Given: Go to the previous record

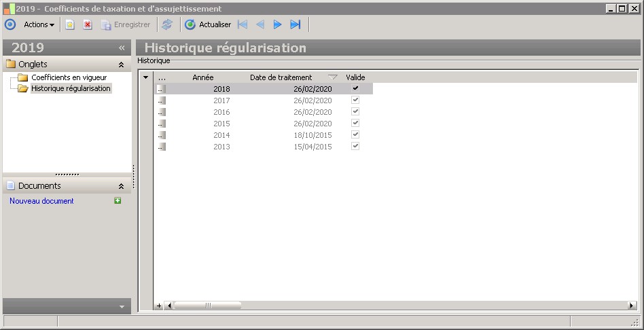Looking at the screenshot, I should (x=260, y=24).
